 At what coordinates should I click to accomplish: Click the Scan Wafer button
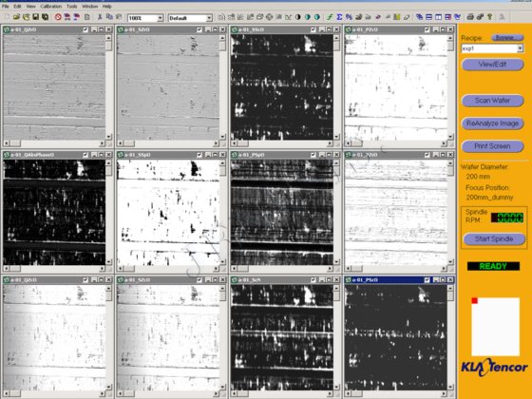[493, 101]
